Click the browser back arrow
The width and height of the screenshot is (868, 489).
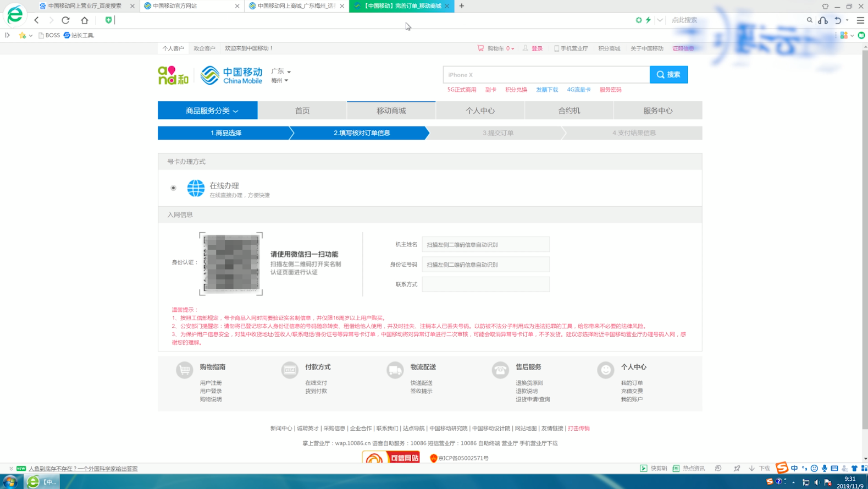tap(36, 20)
